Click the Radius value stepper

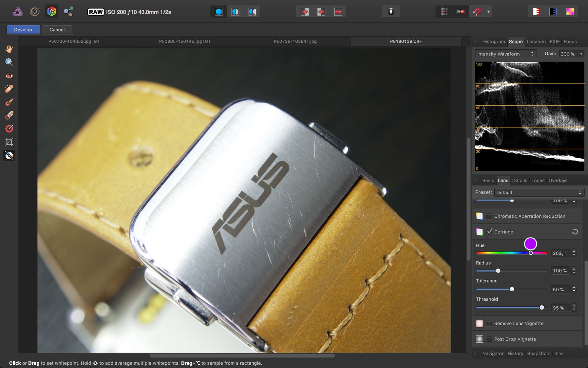coord(574,270)
